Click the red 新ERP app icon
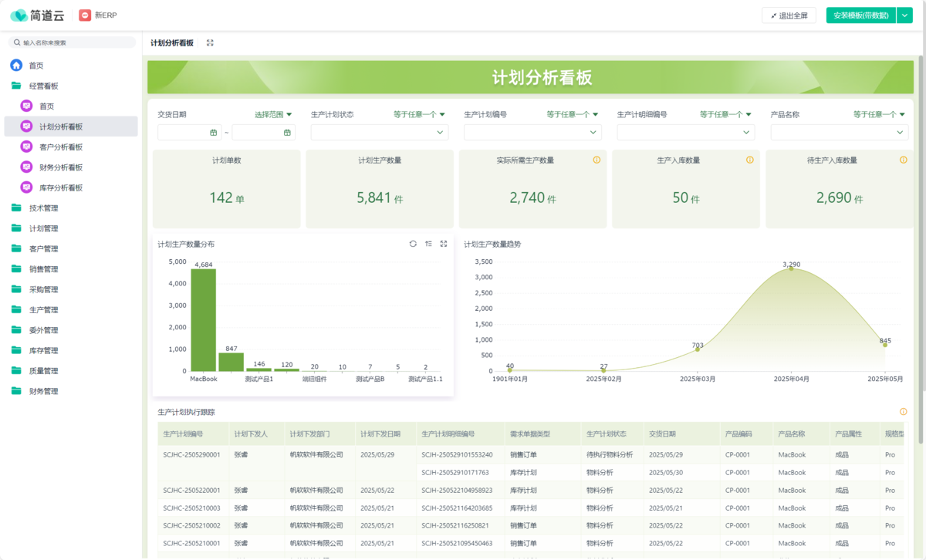This screenshot has width=926, height=560. point(85,15)
